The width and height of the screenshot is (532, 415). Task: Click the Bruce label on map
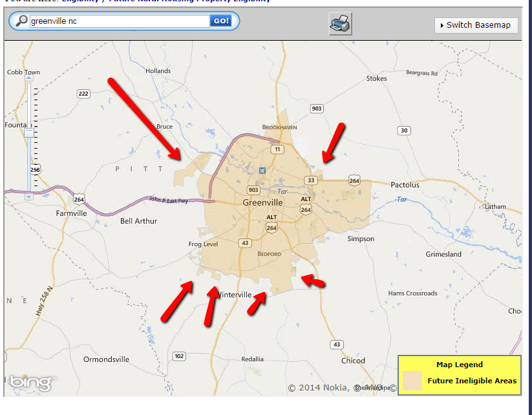pos(165,126)
